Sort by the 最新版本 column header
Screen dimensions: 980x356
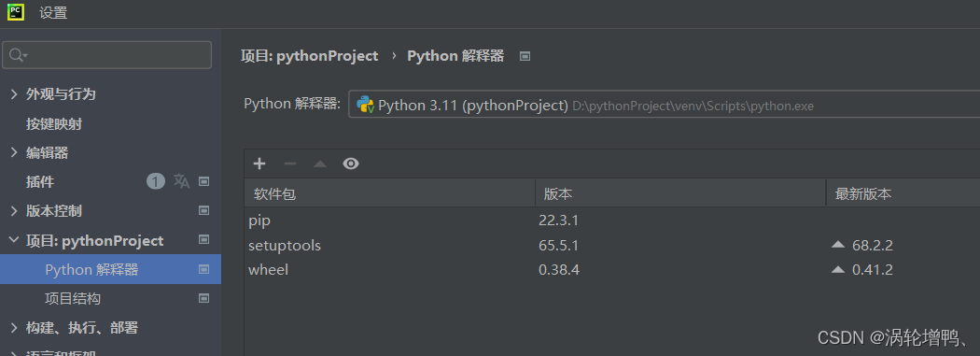click(903, 194)
